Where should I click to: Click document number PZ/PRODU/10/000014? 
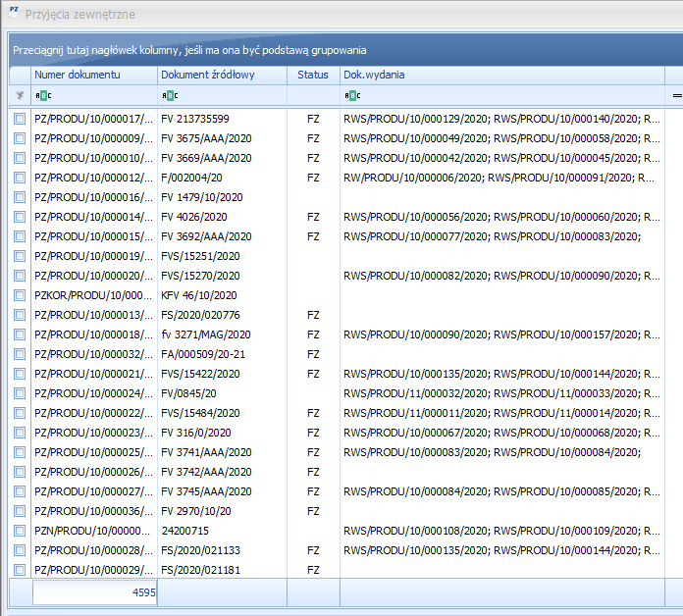(x=93, y=217)
